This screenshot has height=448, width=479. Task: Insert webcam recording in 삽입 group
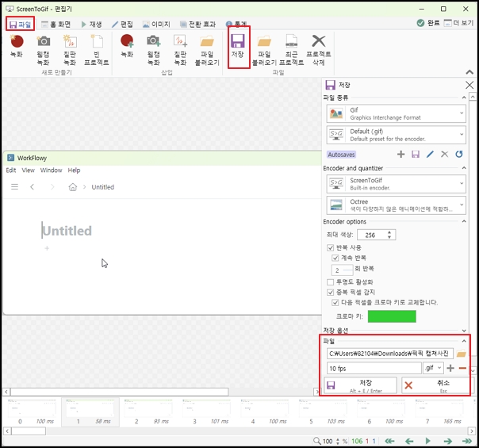154,50
